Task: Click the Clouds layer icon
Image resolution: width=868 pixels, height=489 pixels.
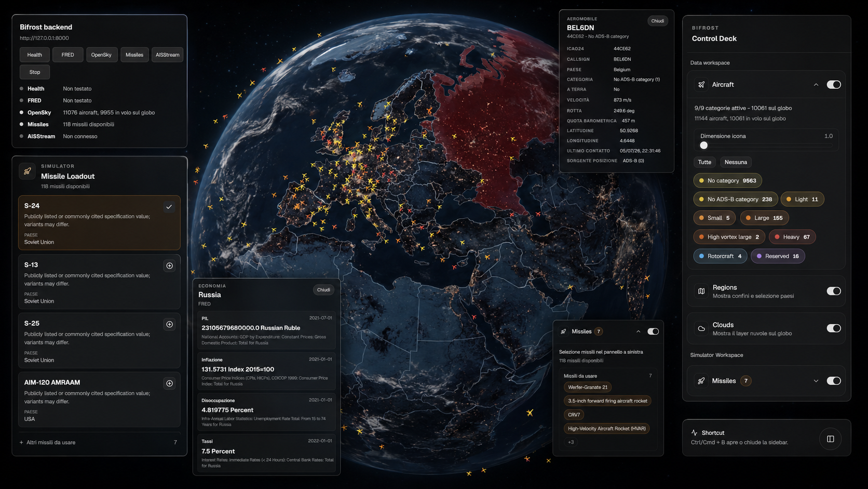Action: coord(701,328)
